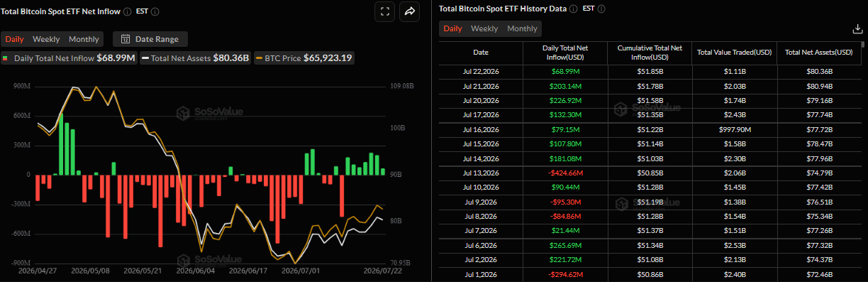
Task: Select Daily tab in history data
Action: click(453, 28)
